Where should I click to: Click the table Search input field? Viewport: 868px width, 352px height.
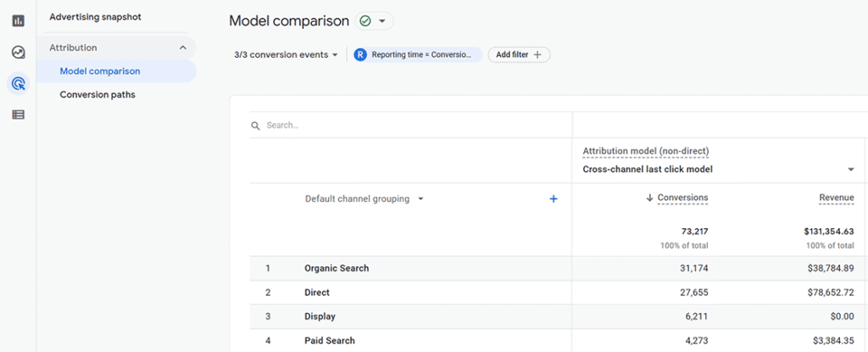click(411, 126)
